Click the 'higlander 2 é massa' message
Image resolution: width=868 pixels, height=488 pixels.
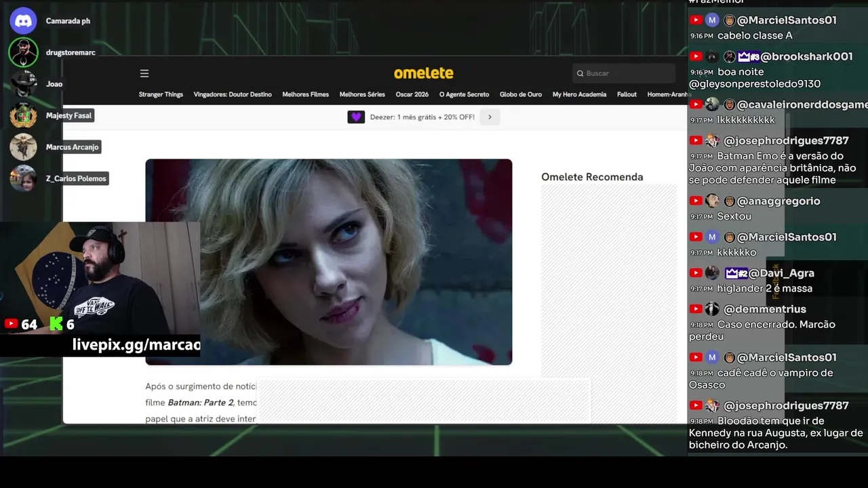click(765, 289)
